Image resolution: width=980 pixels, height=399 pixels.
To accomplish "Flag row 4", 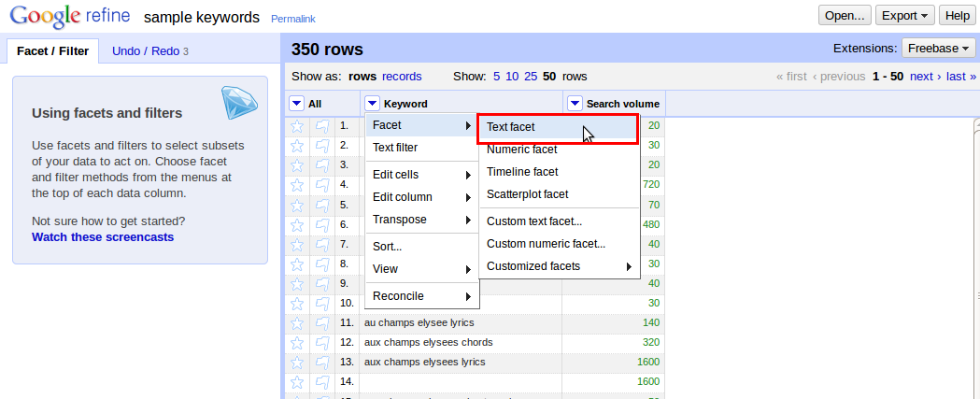I will tap(322, 185).
